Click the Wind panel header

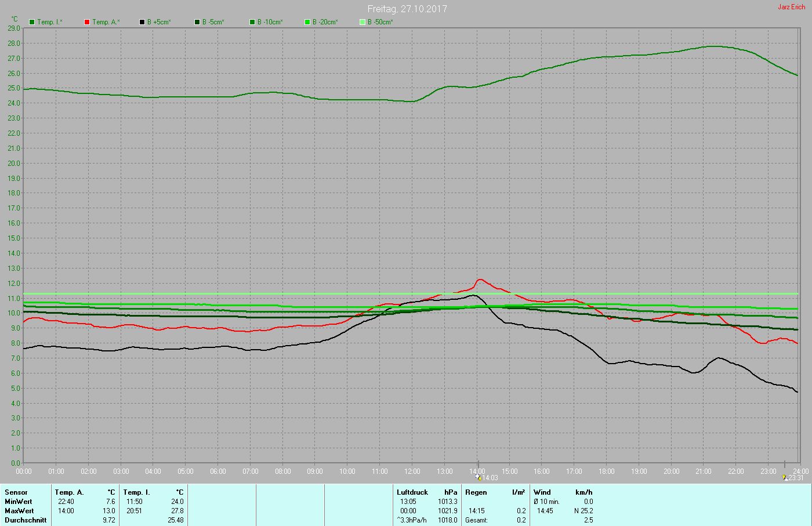pyautogui.click(x=542, y=492)
